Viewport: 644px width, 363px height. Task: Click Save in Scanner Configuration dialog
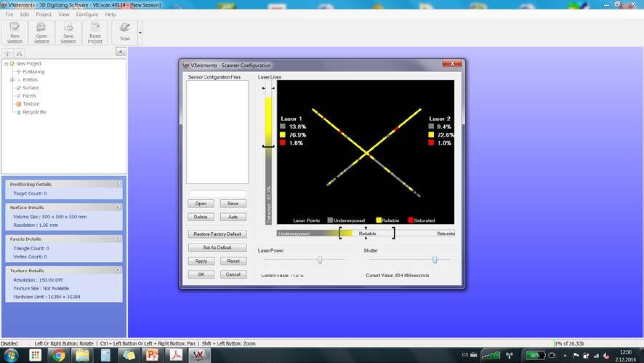(233, 204)
